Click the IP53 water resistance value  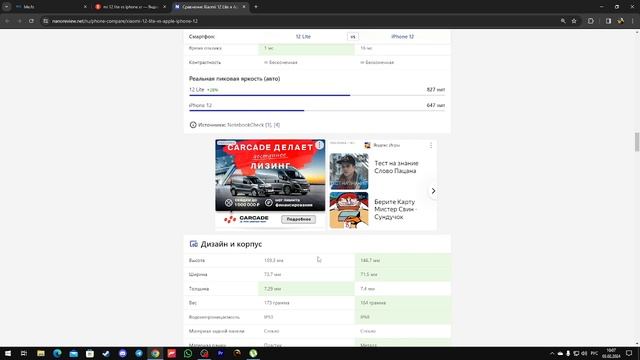pyautogui.click(x=269, y=317)
